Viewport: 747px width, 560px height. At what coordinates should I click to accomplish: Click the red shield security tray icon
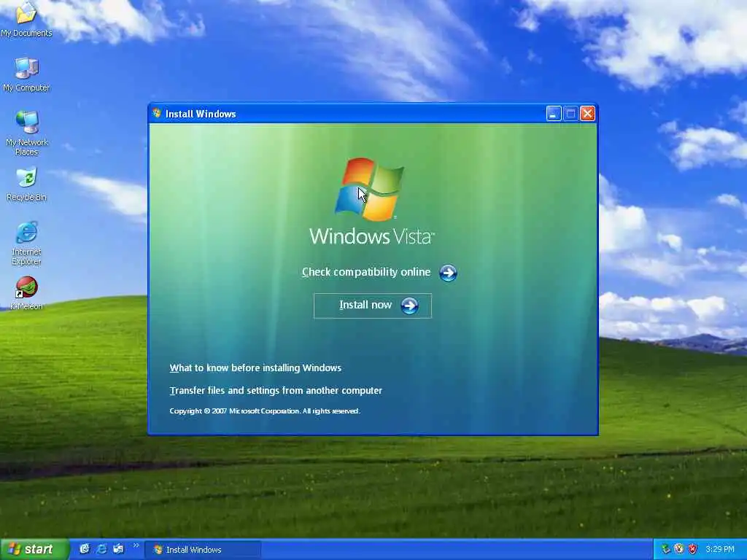(x=693, y=549)
